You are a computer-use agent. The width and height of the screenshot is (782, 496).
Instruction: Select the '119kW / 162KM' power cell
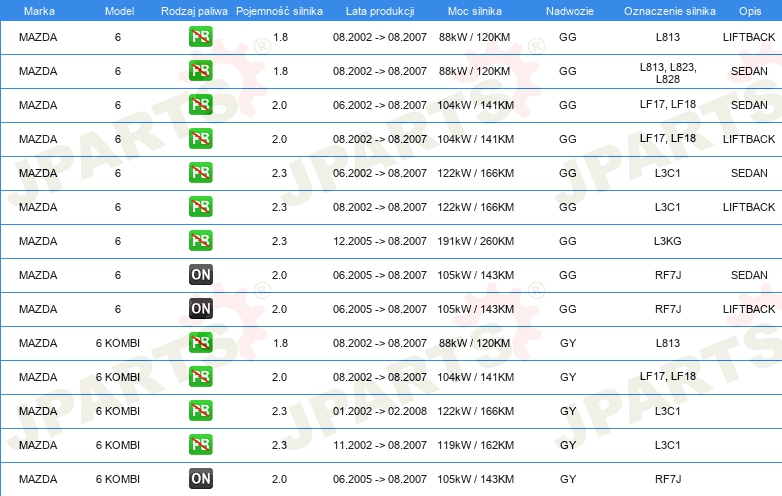point(476,445)
